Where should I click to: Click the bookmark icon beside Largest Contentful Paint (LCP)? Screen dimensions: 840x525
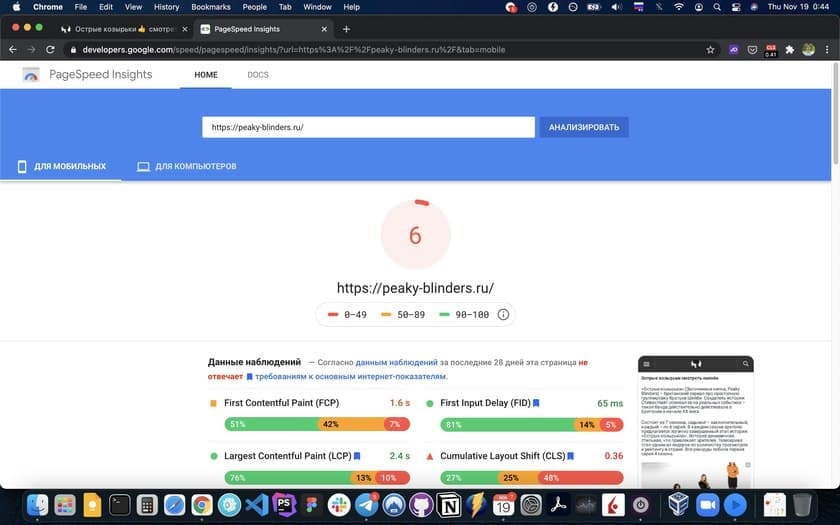coord(357,456)
